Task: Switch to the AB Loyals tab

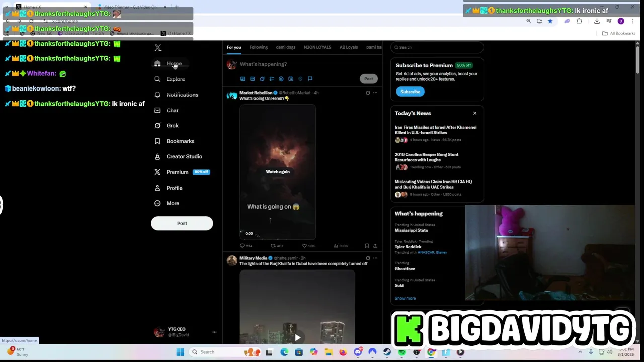Action: point(349,47)
